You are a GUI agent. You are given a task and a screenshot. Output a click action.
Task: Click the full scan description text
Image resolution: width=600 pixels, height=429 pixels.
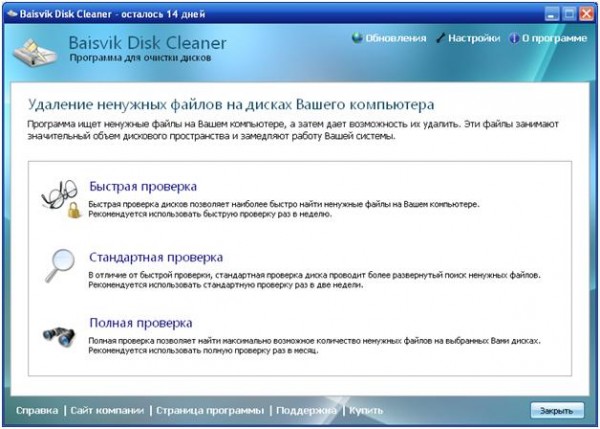coord(314,346)
